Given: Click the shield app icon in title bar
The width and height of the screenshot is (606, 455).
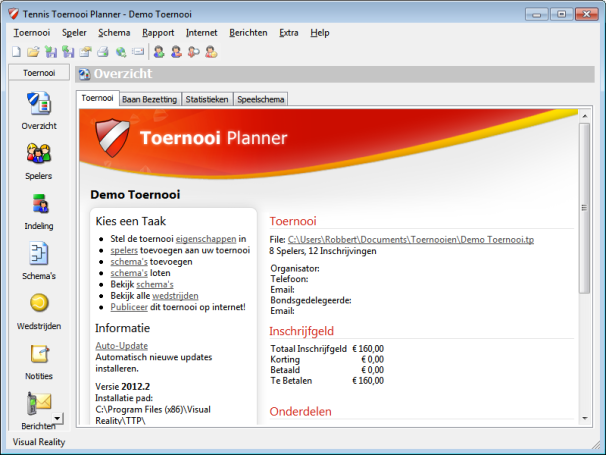Looking at the screenshot, I should click(x=14, y=14).
